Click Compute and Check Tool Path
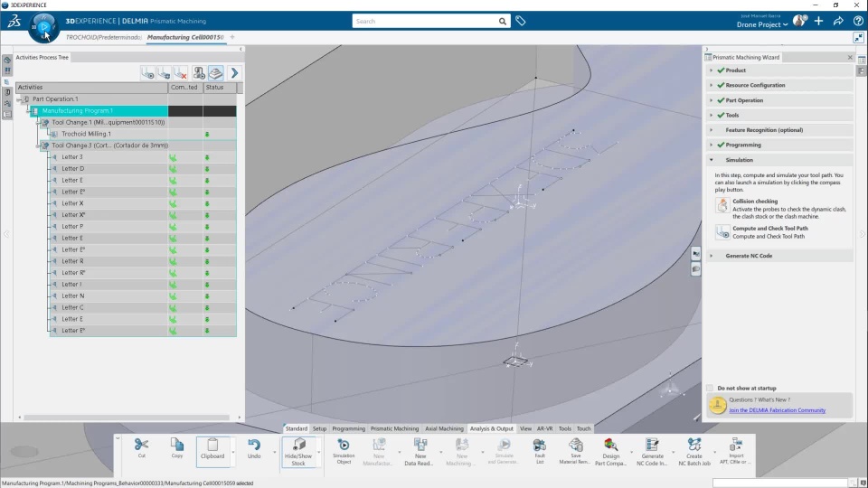The image size is (868, 488). click(770, 228)
